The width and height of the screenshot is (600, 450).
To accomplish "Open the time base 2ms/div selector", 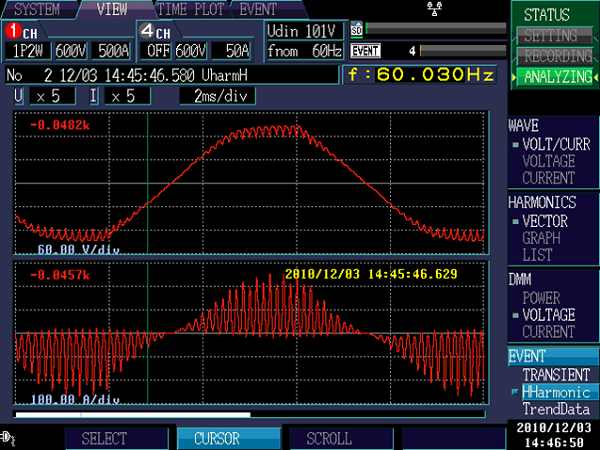I will pos(212,96).
